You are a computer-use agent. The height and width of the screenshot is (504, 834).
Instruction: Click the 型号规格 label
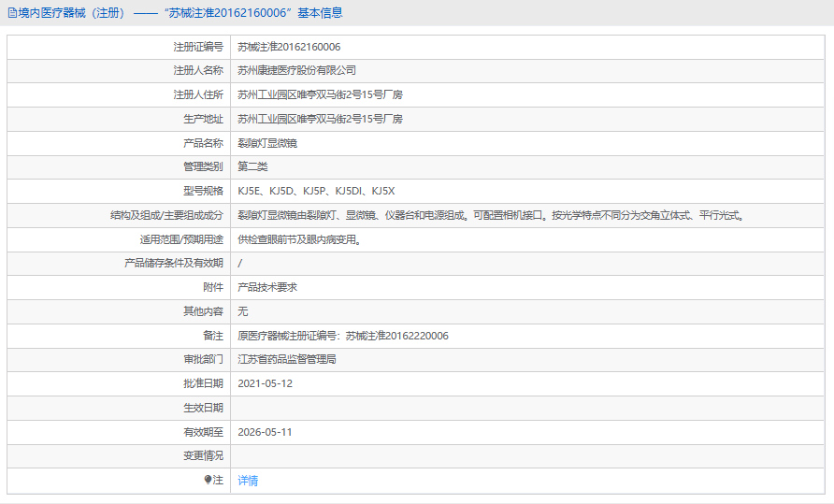pos(203,191)
